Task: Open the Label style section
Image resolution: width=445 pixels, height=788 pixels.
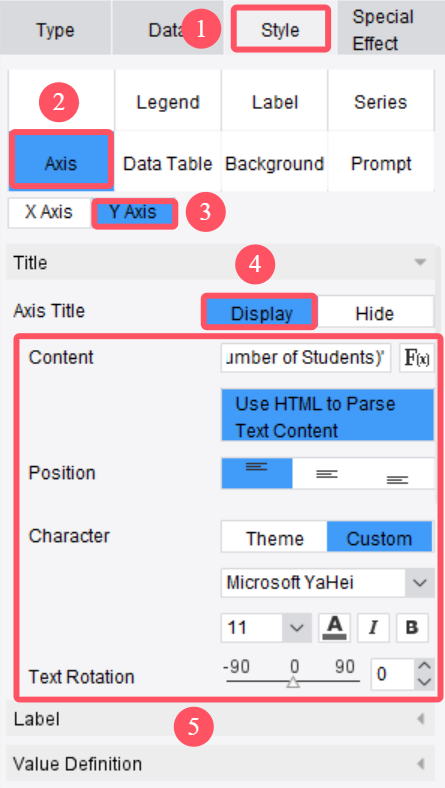Action: pyautogui.click(x=275, y=102)
